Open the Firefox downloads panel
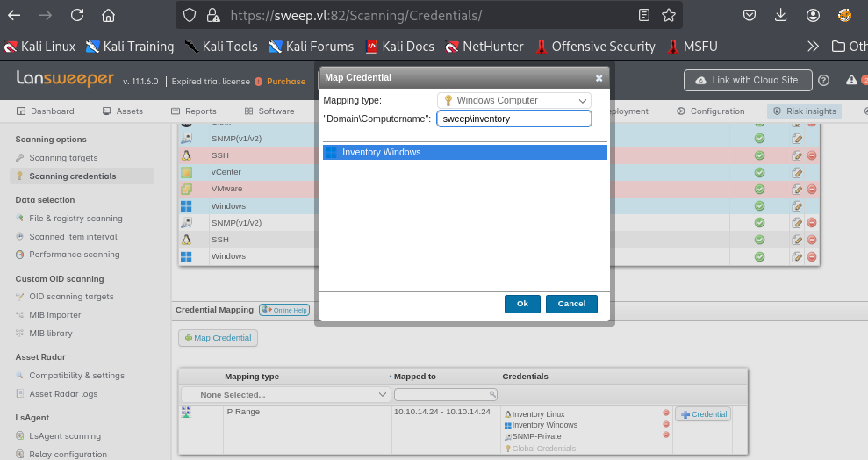 [x=781, y=15]
